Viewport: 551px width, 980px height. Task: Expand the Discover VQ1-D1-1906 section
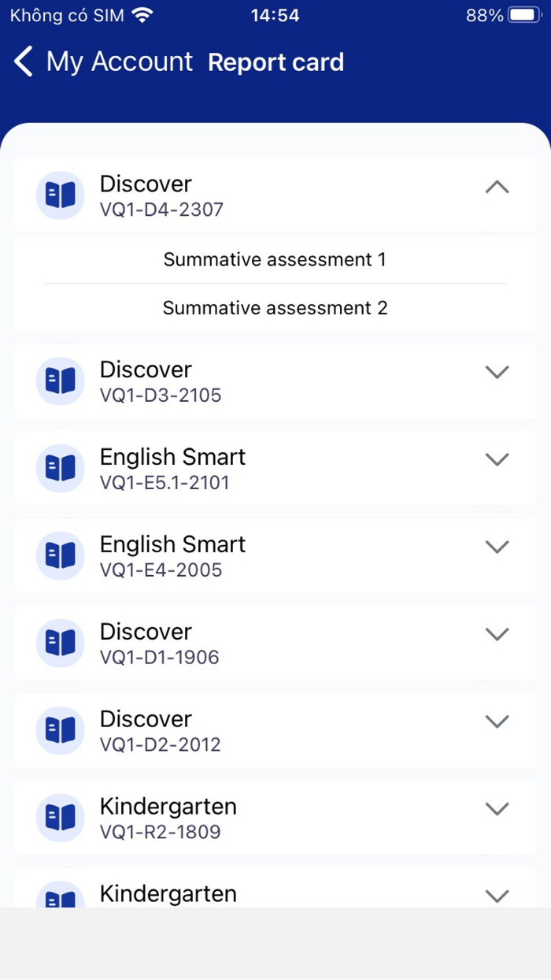tap(497, 634)
